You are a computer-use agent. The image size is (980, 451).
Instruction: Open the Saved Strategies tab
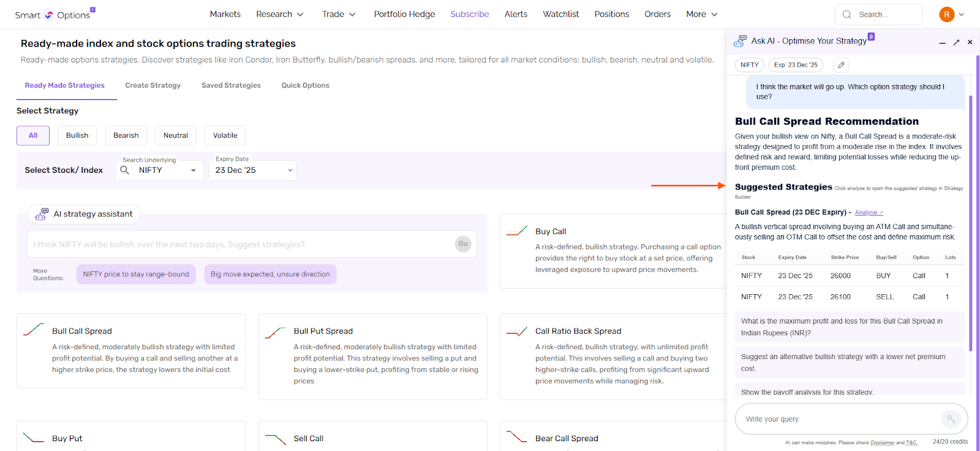(231, 85)
